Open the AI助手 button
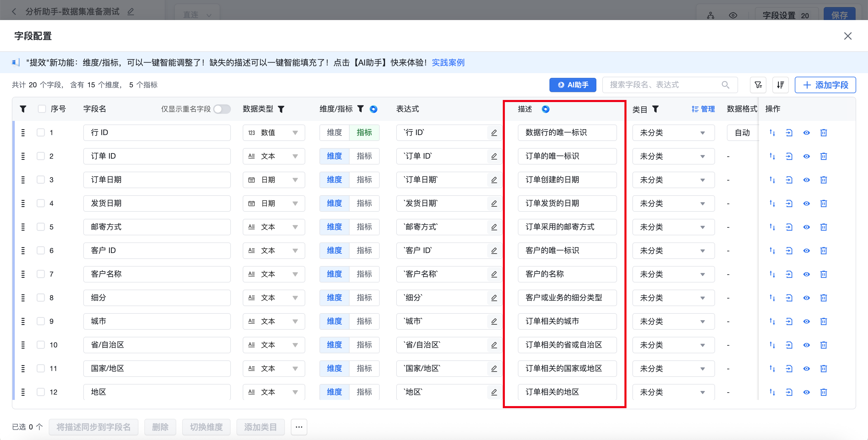 pyautogui.click(x=572, y=85)
